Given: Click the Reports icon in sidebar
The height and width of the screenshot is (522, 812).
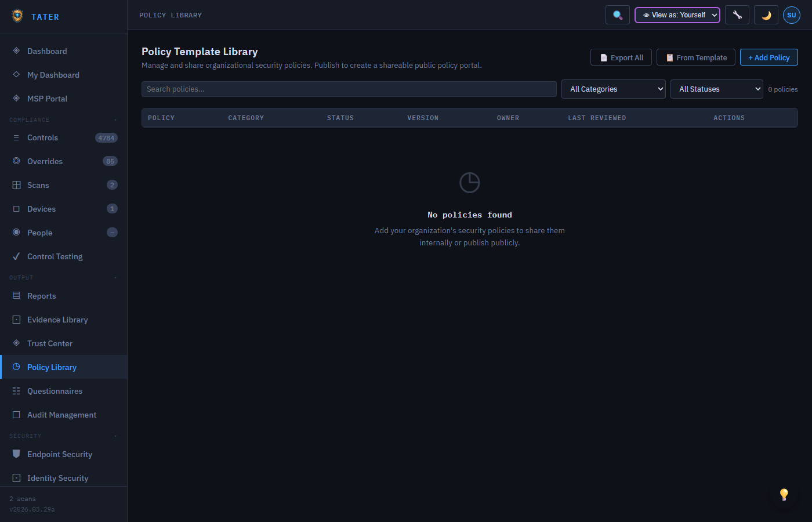Looking at the screenshot, I should (x=16, y=296).
